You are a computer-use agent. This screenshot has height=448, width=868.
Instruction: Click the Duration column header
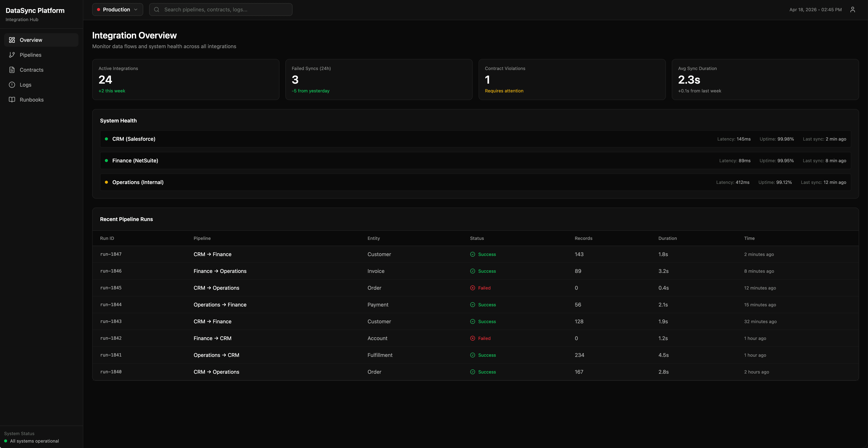(x=668, y=238)
